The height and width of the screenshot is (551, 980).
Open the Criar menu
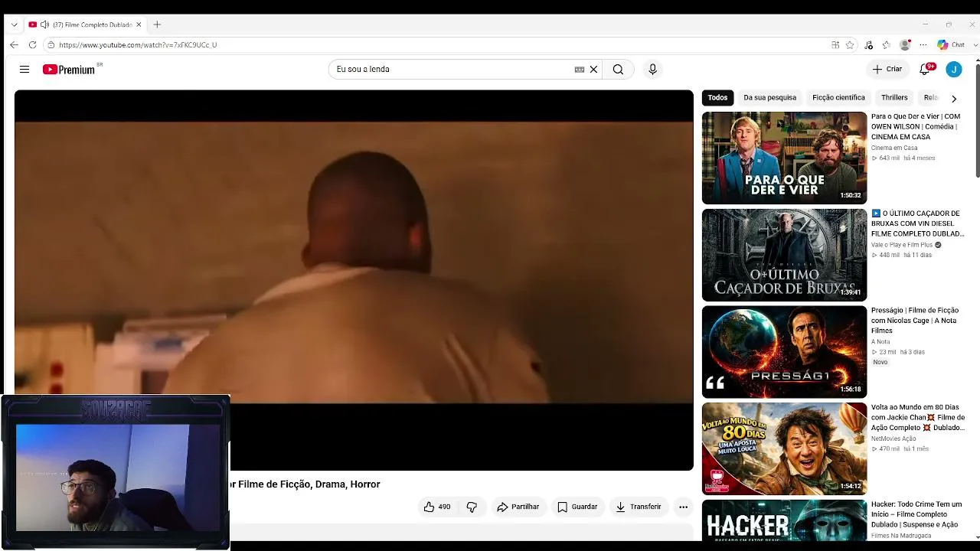coord(887,69)
